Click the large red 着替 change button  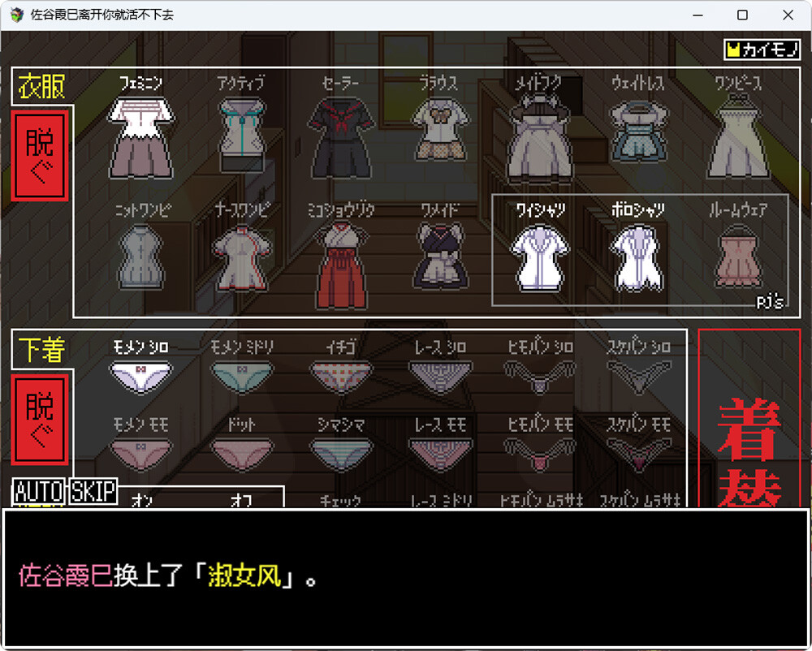749,418
